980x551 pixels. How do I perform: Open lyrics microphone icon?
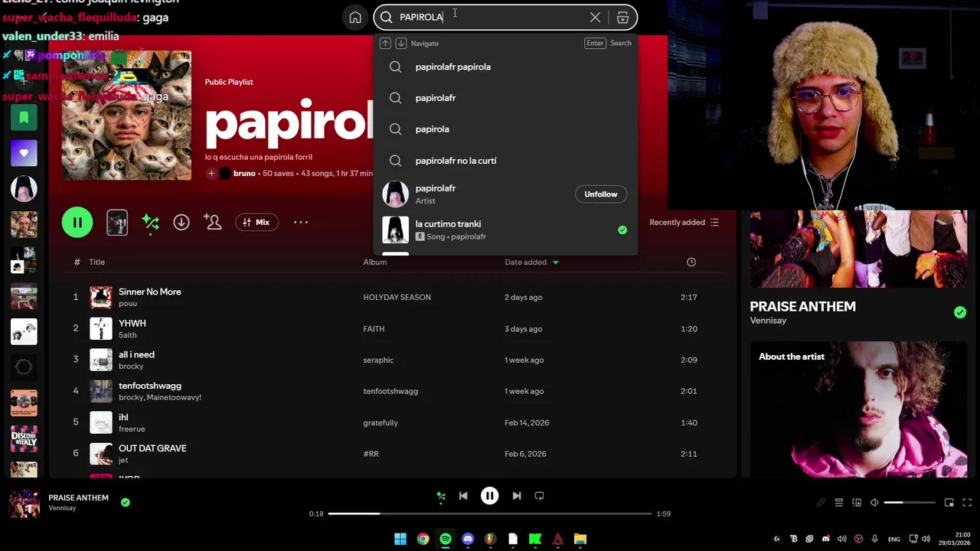click(822, 503)
